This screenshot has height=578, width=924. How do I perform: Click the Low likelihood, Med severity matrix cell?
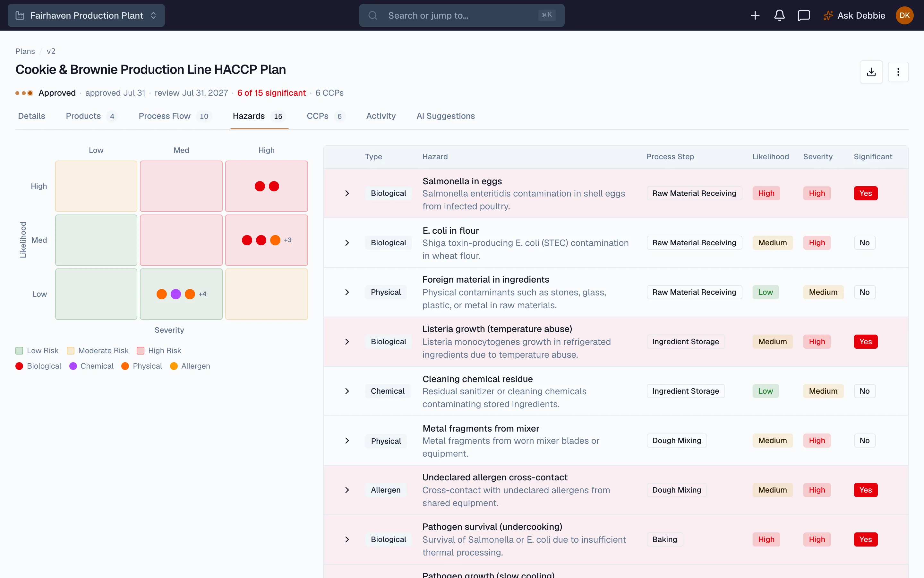tap(181, 294)
